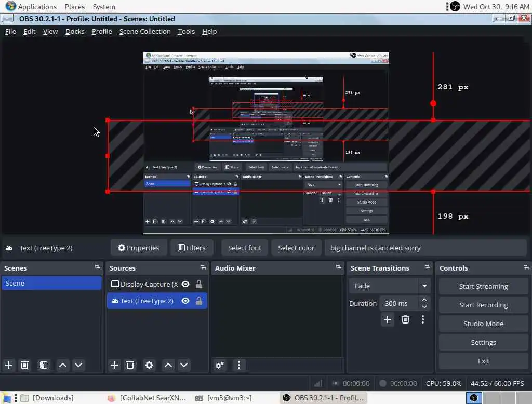Open source properties gear in Sources dock
This screenshot has height=404, width=532.
[149, 366]
